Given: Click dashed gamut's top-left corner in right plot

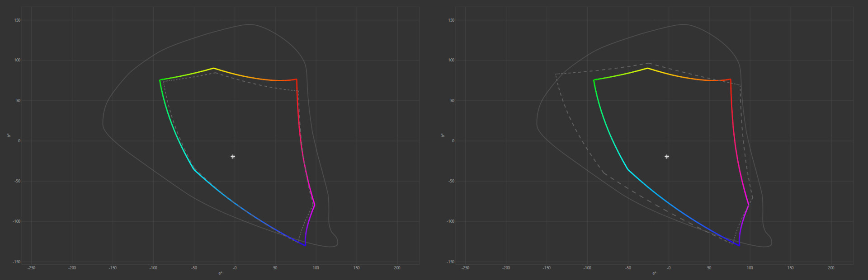Looking at the screenshot, I should click(x=556, y=74).
